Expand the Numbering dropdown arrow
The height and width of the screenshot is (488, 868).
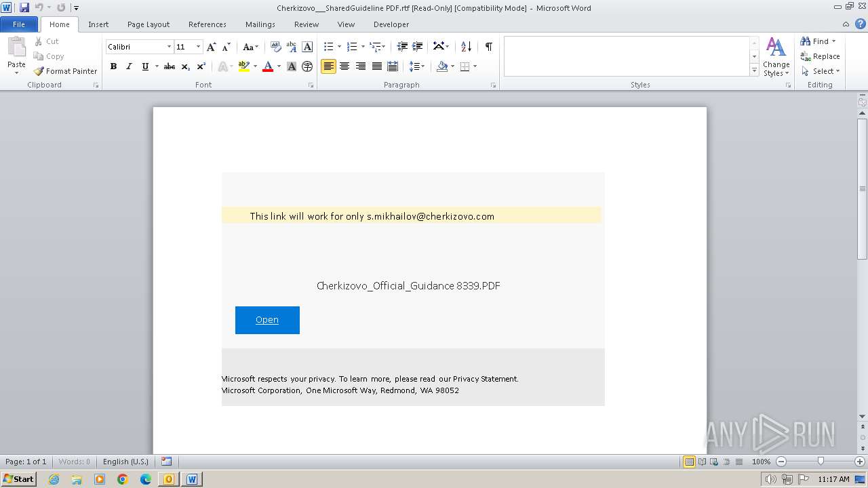click(x=363, y=47)
